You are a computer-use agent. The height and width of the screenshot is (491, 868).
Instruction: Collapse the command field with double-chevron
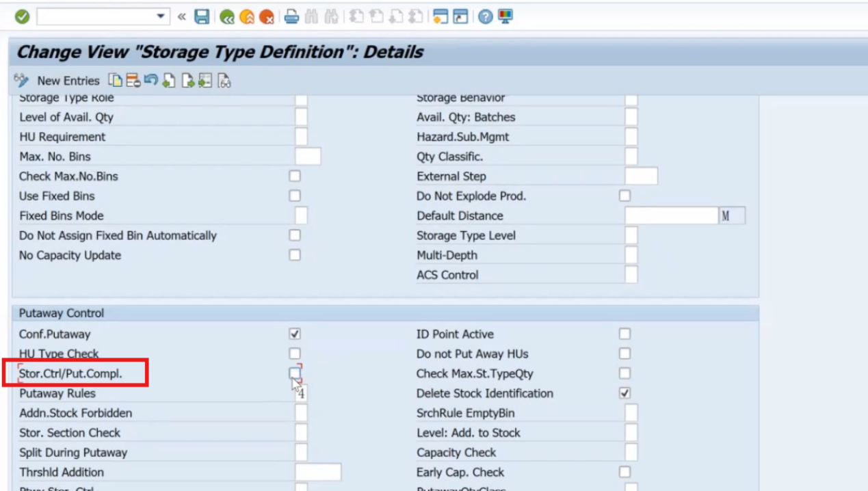point(181,16)
